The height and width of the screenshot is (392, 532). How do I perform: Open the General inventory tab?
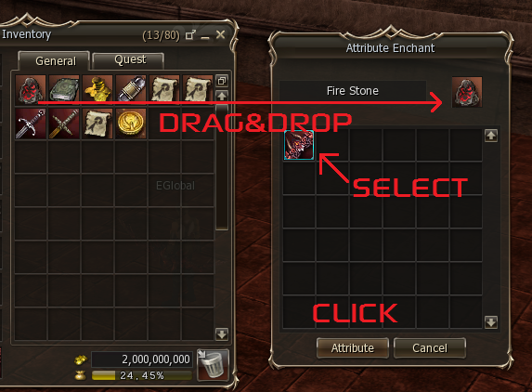[x=54, y=61]
